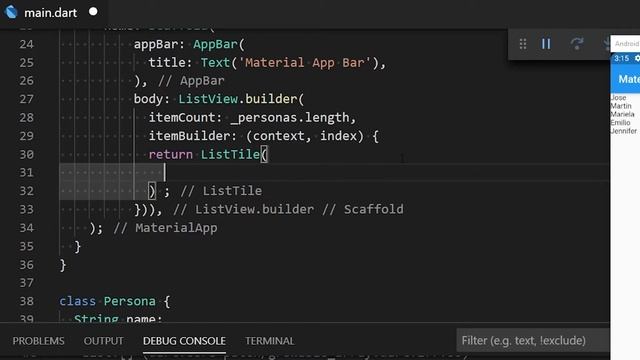Click line number 27 in the gutter
This screenshot has height=360, width=640.
pos(27,99)
